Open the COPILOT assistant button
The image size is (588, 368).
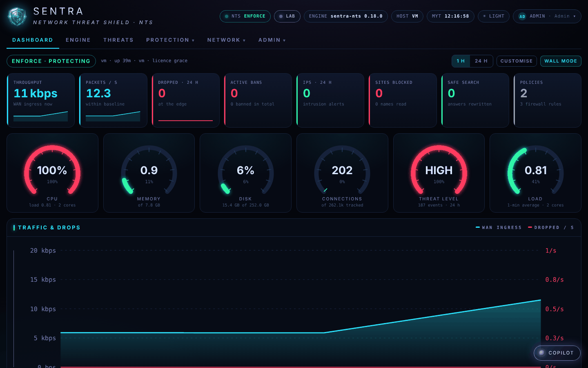pyautogui.click(x=557, y=353)
